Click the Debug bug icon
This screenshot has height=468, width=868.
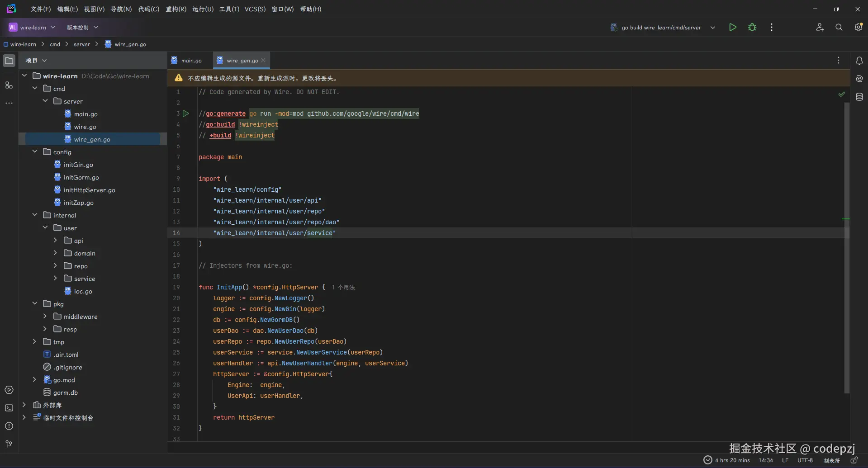pyautogui.click(x=752, y=27)
